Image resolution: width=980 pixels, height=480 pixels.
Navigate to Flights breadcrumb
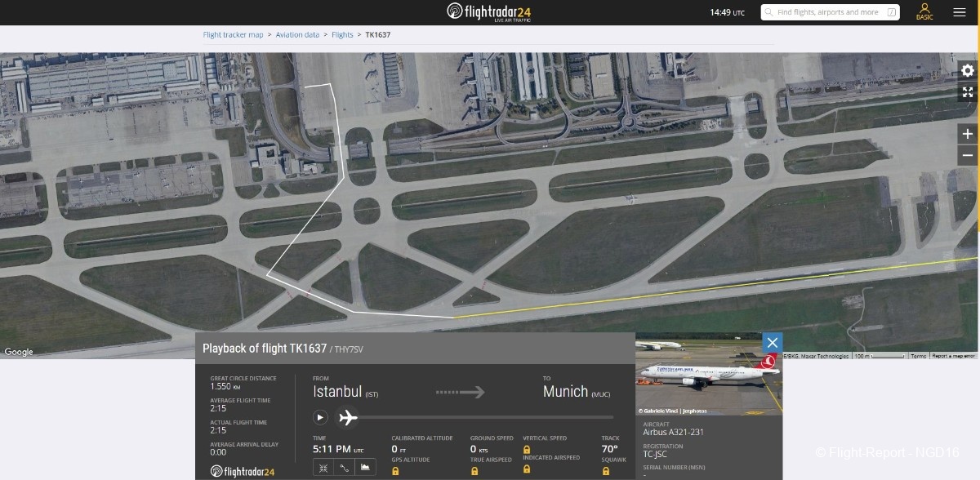342,35
